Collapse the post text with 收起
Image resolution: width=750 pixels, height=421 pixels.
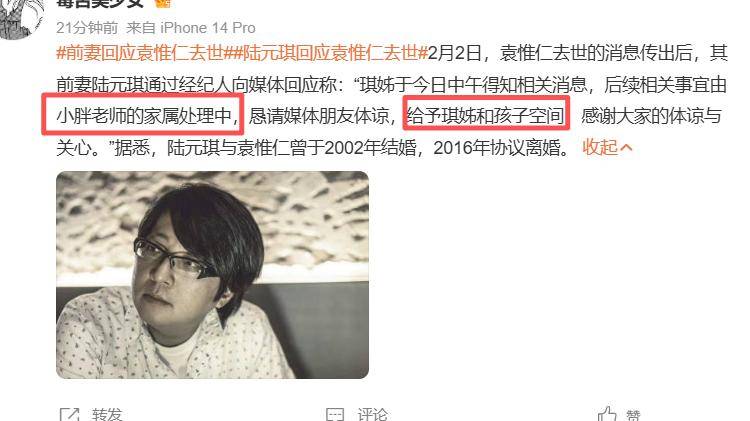[x=600, y=147]
